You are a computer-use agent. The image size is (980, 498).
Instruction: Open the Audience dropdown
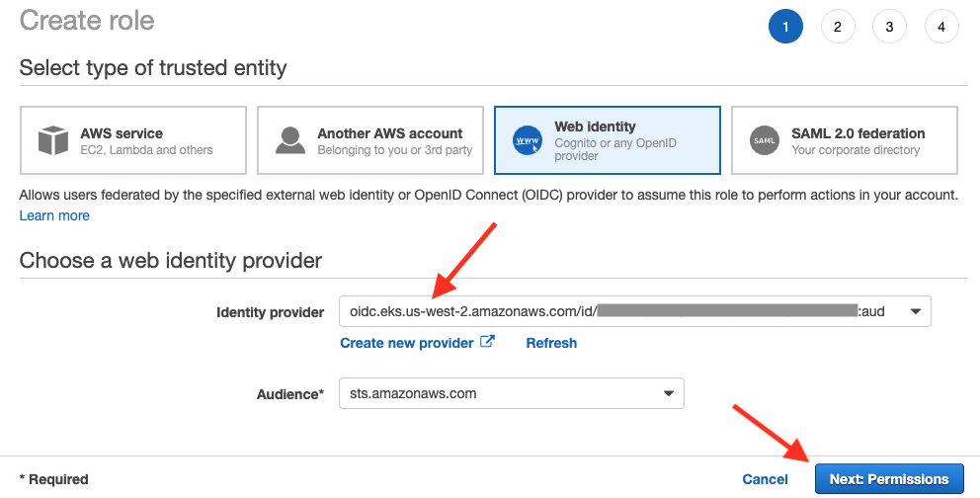click(x=512, y=393)
